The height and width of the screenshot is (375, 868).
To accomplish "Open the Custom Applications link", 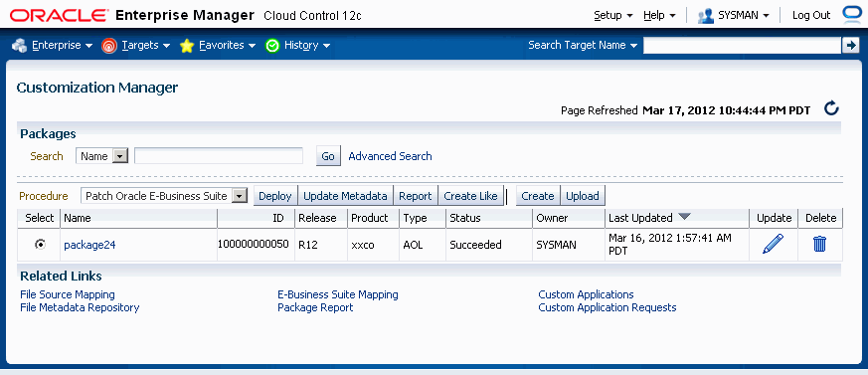I will pos(587,294).
